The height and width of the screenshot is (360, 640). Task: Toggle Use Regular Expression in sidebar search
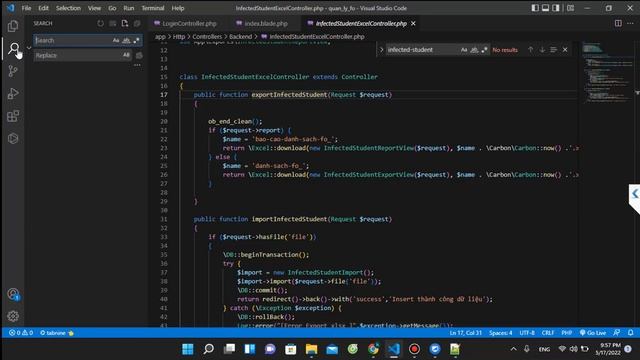136,40
